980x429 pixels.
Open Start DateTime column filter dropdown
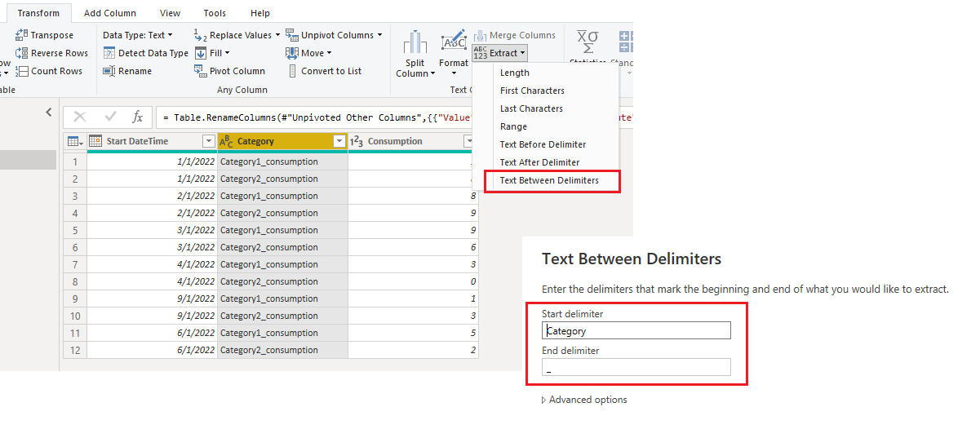[207, 142]
